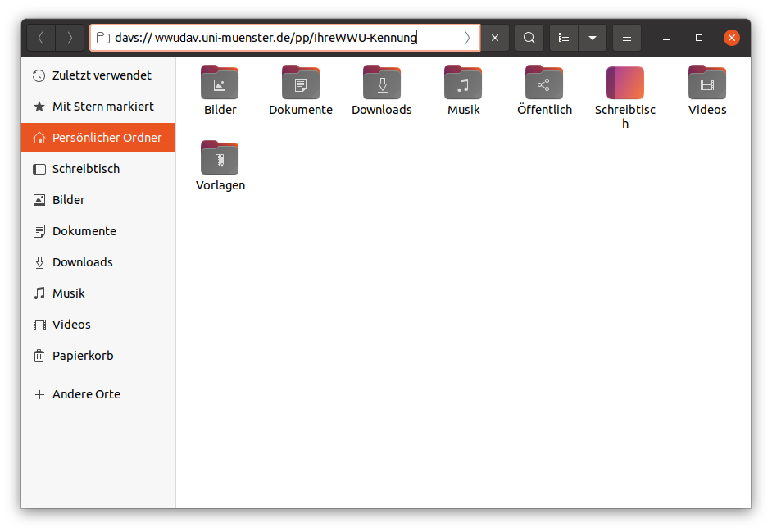The height and width of the screenshot is (532, 772).
Task: Click the search magnifier button
Action: click(x=529, y=38)
